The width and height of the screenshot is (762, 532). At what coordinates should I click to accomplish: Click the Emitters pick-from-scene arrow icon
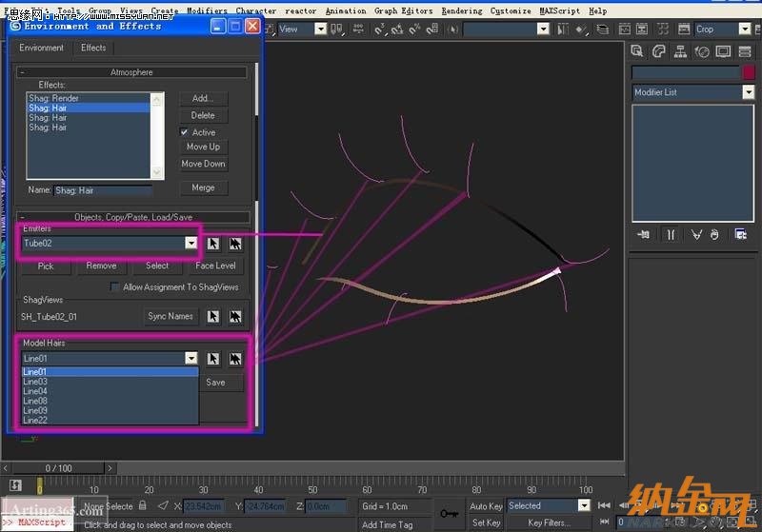click(x=213, y=244)
